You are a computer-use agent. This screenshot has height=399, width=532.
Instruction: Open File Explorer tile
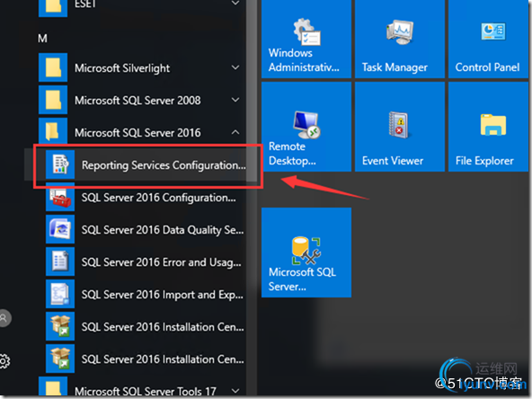(489, 127)
